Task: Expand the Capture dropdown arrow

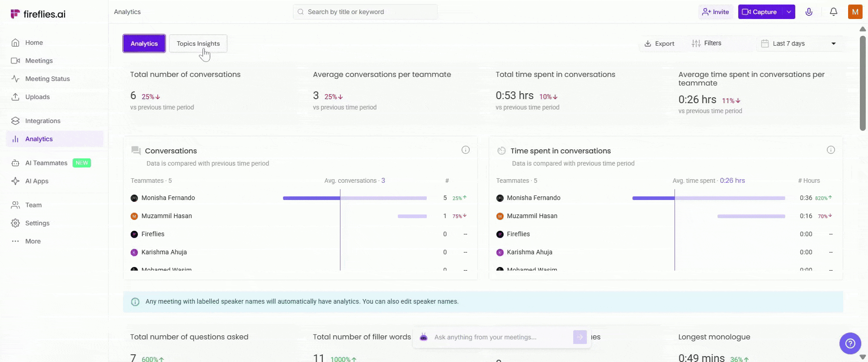Action: pos(789,12)
